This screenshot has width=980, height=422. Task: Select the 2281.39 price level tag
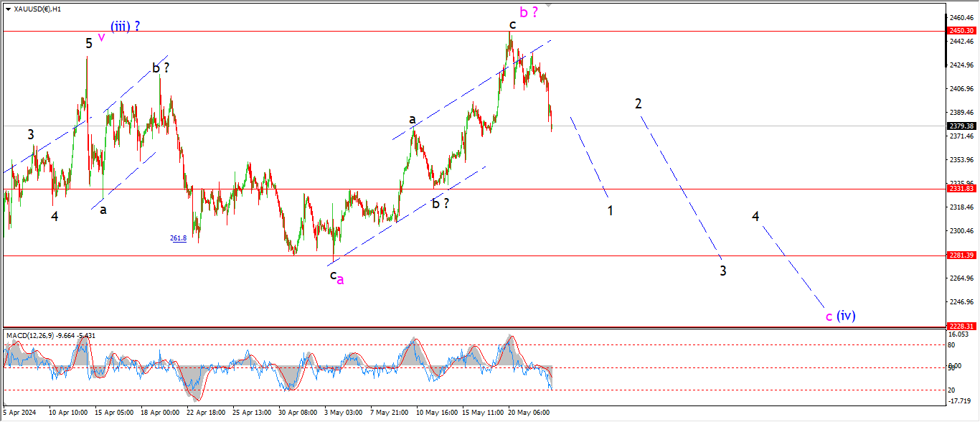click(960, 255)
